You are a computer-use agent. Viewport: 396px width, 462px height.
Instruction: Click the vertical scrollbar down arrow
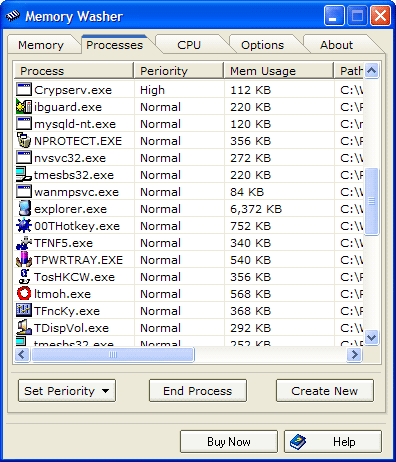pyautogui.click(x=371, y=338)
